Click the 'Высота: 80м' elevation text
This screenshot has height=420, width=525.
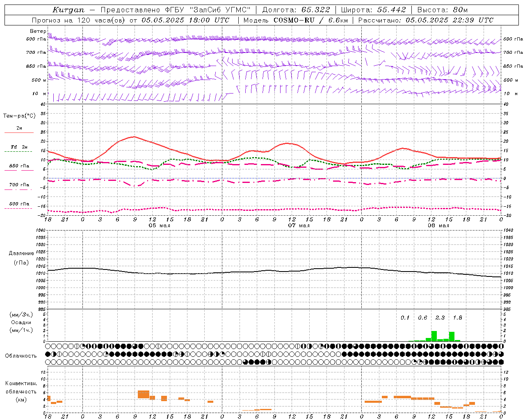pyautogui.click(x=442, y=10)
